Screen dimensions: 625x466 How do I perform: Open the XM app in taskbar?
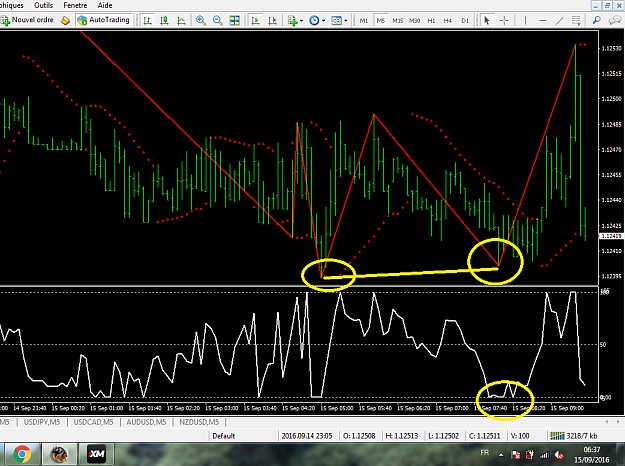coord(97,454)
